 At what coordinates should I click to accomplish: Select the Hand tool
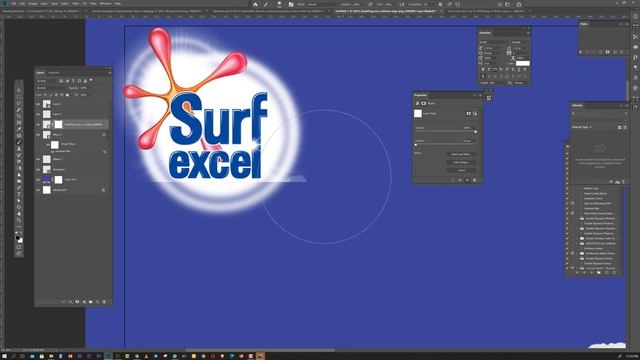pos(19,213)
